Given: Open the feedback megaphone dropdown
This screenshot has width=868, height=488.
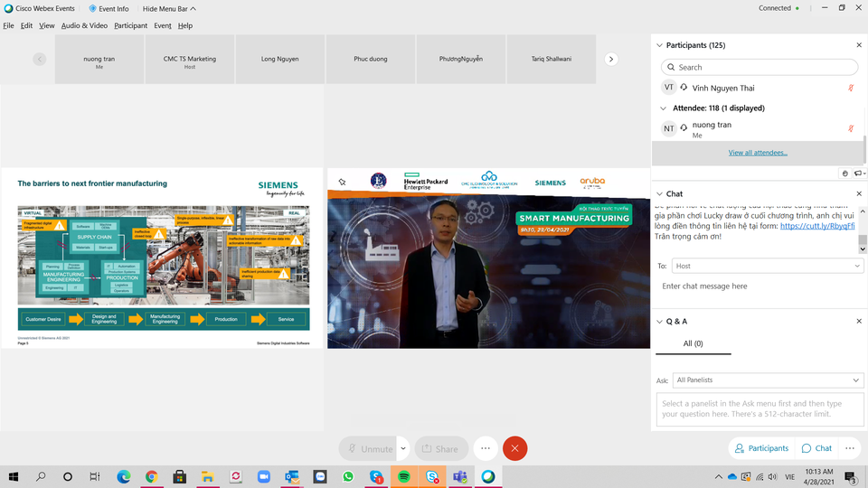Looking at the screenshot, I should [859, 174].
